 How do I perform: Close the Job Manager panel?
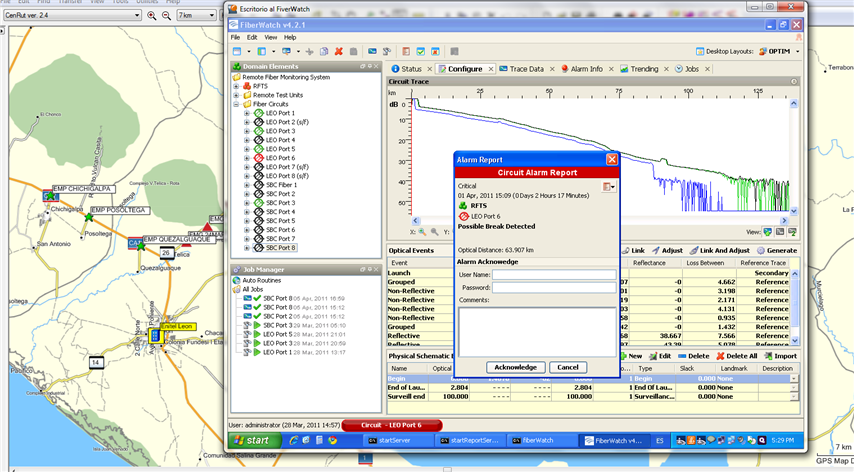[376, 269]
